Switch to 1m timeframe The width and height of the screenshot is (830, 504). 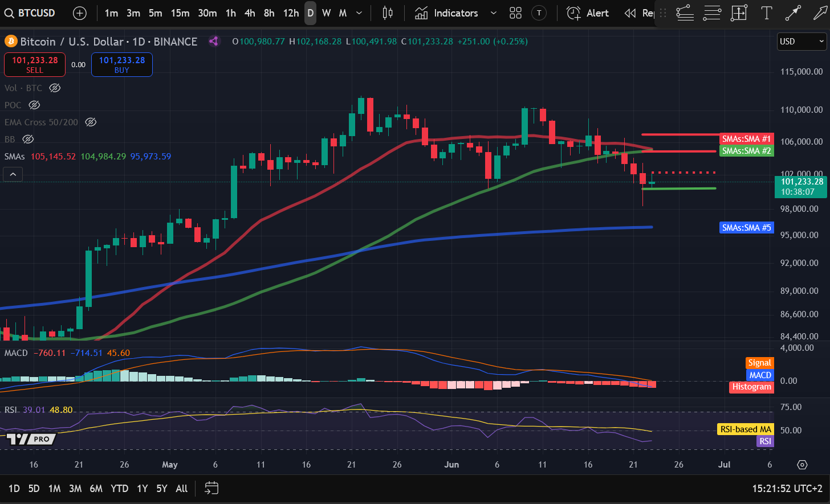pos(111,13)
